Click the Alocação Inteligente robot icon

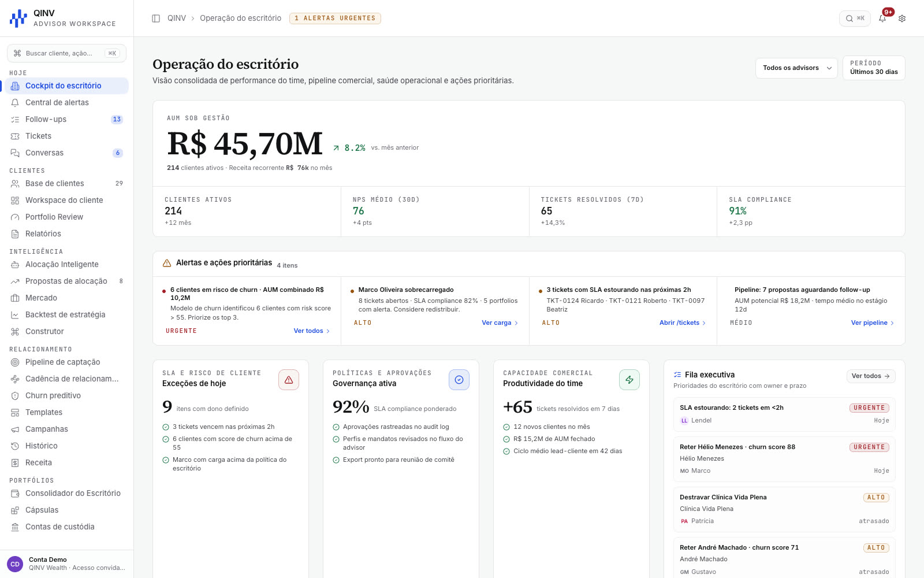pos(15,265)
